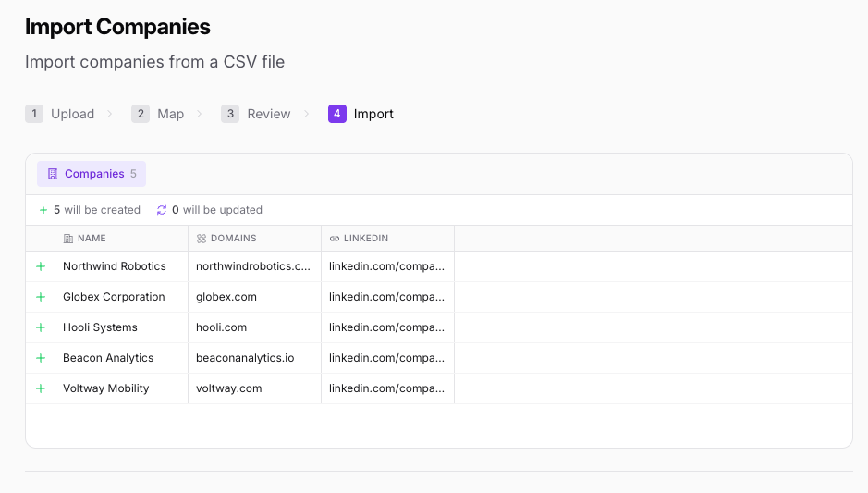Click plus icon for Voltway Mobility row
This screenshot has width=868, height=493.
point(41,388)
